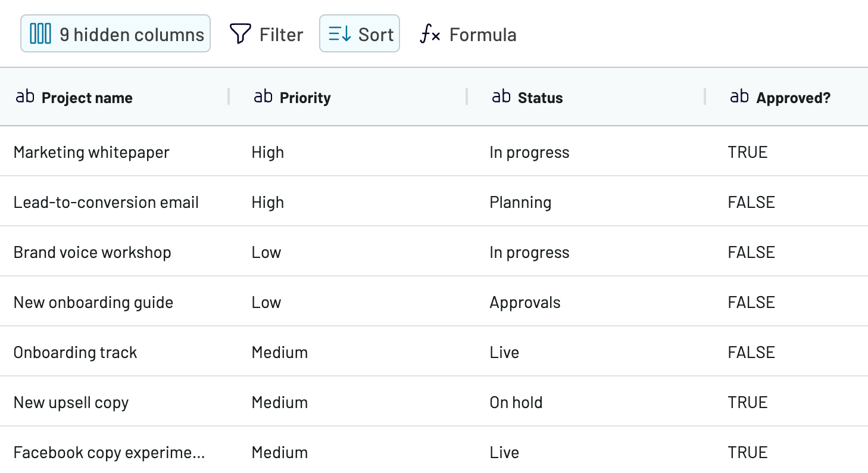
Task: Click the fx Formula icon
Action: coord(430,35)
